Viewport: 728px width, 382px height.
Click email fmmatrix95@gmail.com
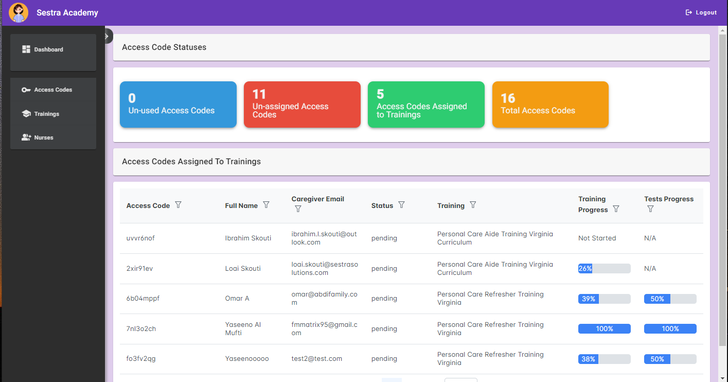[x=325, y=329]
